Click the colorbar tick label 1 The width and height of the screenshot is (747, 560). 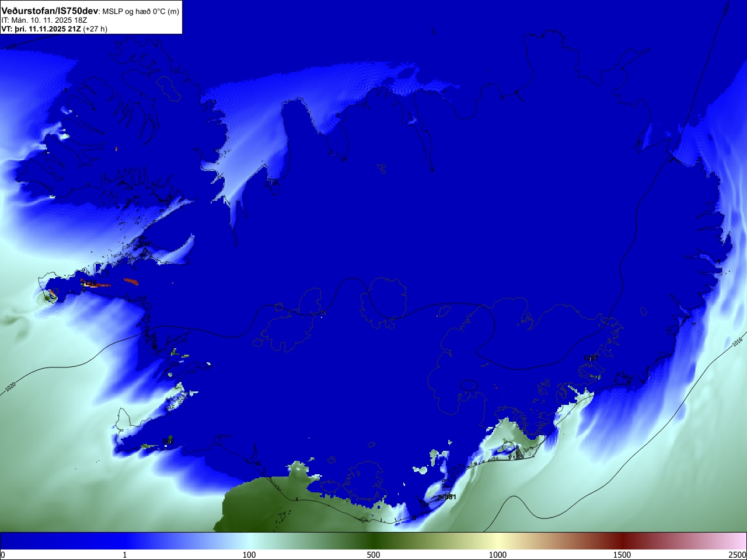124,555
